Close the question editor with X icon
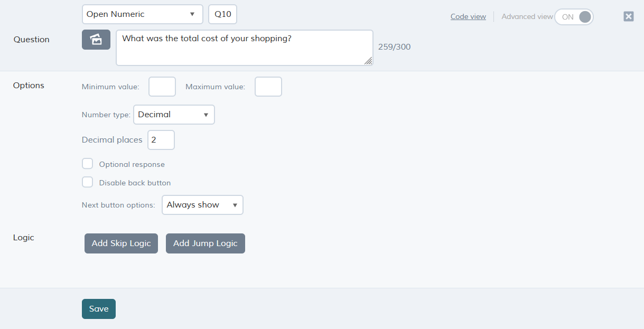This screenshot has width=644, height=329. tap(629, 16)
